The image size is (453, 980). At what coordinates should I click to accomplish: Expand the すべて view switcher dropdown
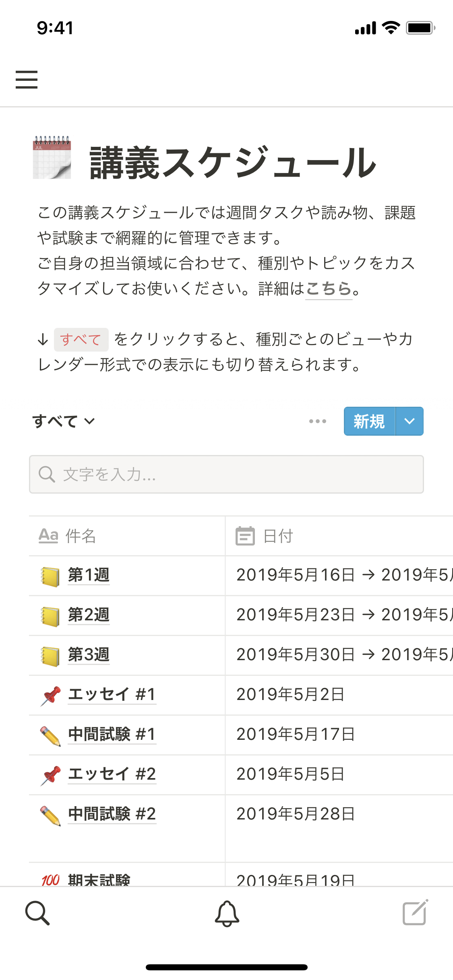click(64, 421)
